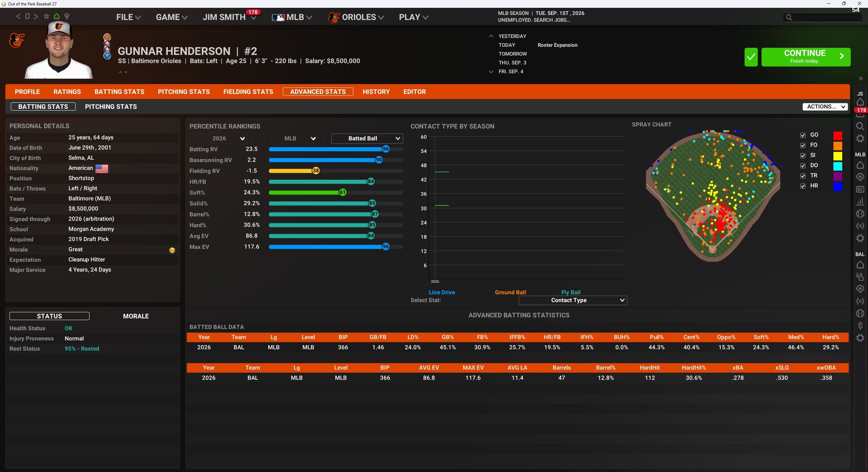The image size is (868, 472).
Task: Uncheck the GO spray chart checkbox
Action: [x=803, y=135]
